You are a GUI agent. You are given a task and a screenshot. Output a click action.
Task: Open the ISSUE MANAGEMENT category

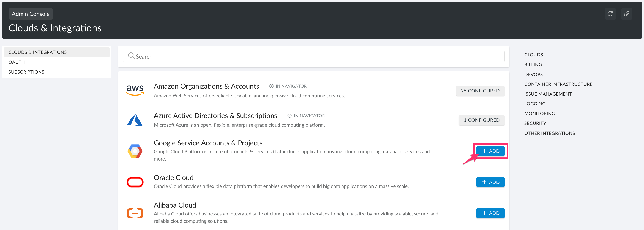tap(548, 94)
